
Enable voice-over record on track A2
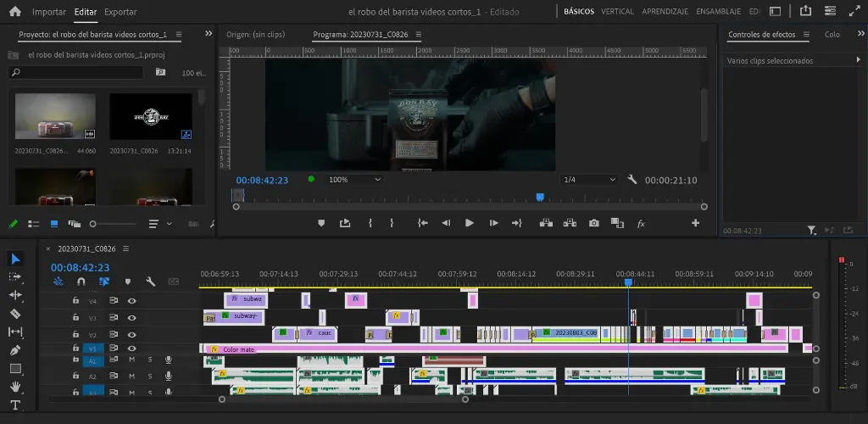click(169, 376)
